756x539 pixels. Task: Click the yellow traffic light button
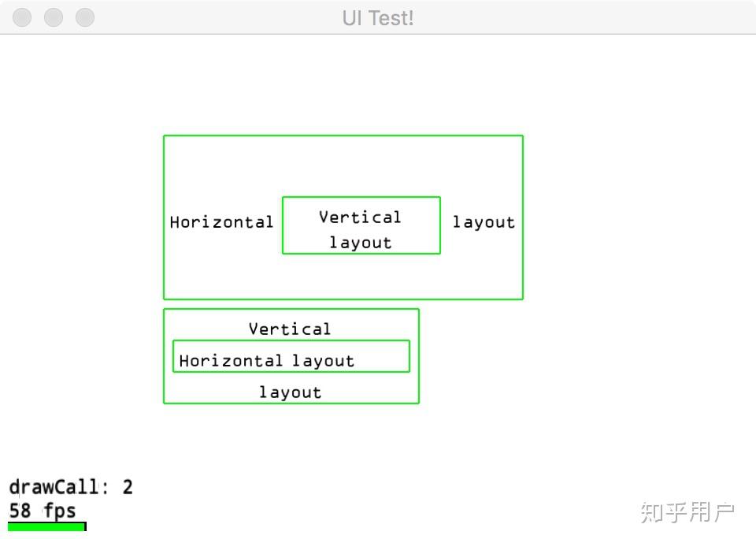53,17
